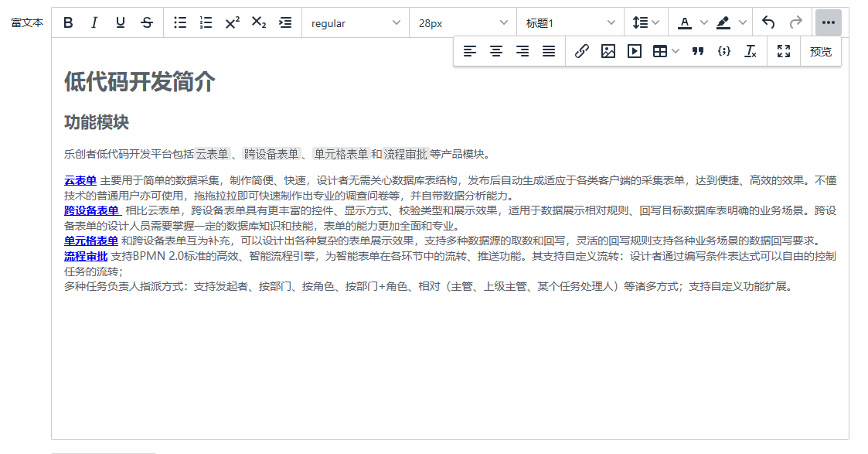Toggle italic text style
The width and height of the screenshot is (868, 454).
click(94, 23)
